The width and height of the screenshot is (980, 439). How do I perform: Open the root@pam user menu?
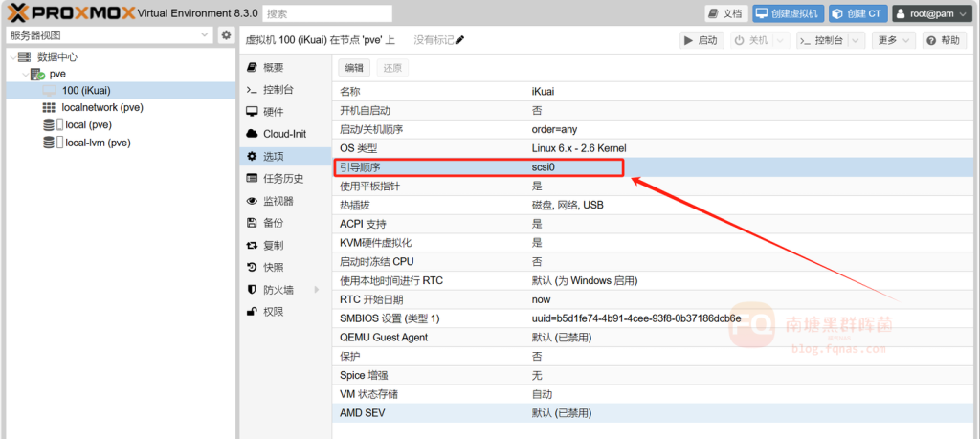point(928,13)
